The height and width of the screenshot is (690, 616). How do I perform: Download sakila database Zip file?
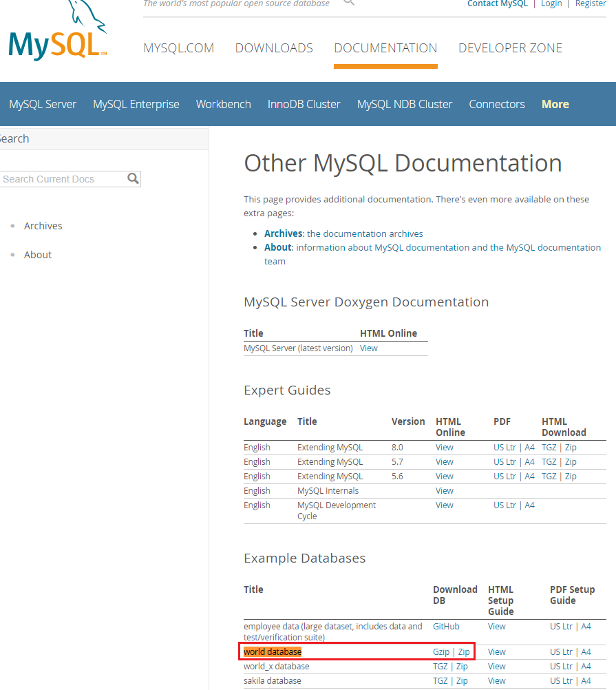coord(462,681)
